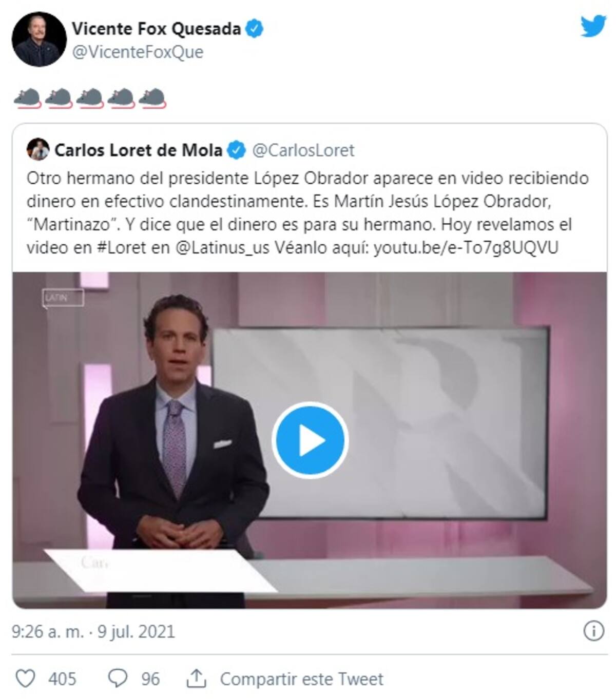Click the rat emoji tweet text
616x699 pixels.
coord(89,99)
